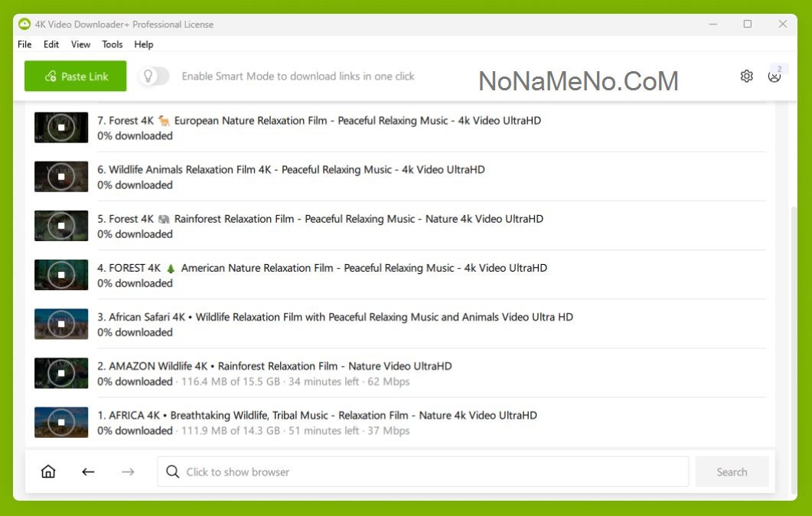Stop the African Safari 4K download
Viewport: 812px width, 516px height.
(61, 325)
